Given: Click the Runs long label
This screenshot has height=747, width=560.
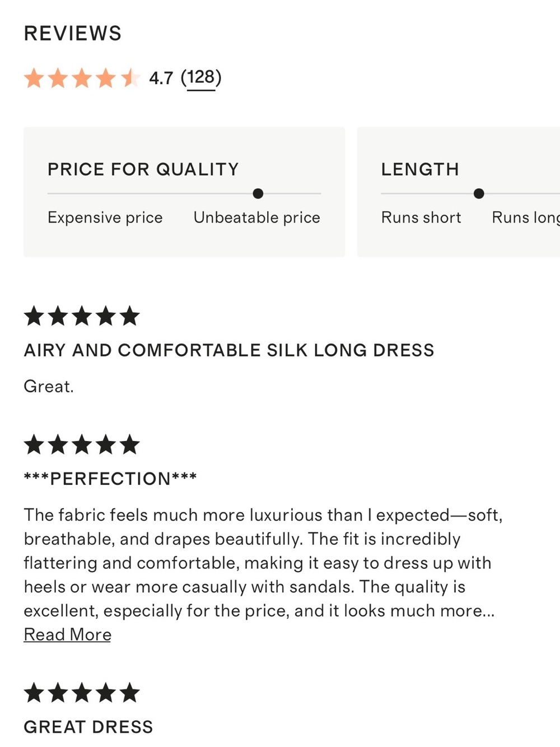Looking at the screenshot, I should 525,217.
